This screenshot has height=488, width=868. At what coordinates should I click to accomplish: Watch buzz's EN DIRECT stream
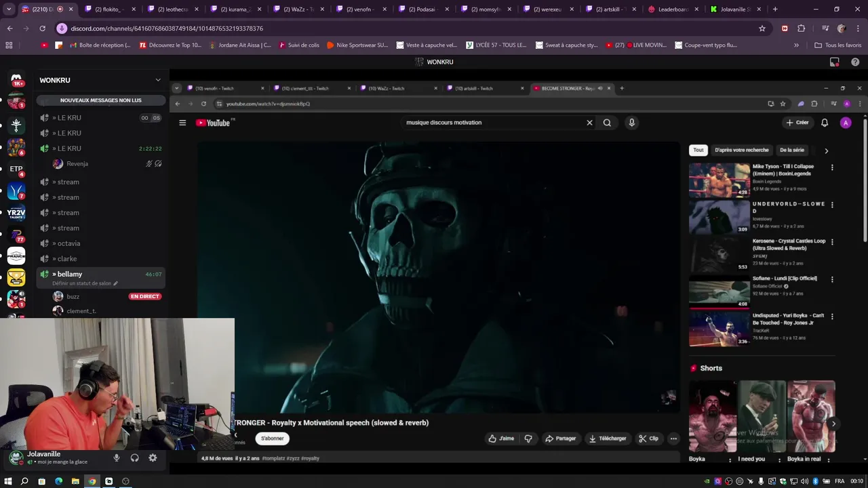[144, 296]
